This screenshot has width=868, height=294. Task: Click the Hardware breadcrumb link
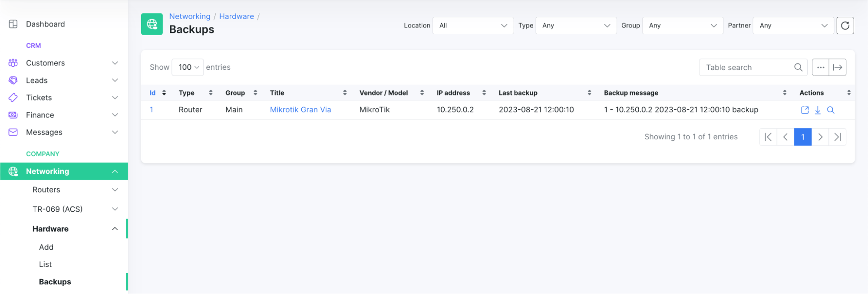click(x=237, y=16)
